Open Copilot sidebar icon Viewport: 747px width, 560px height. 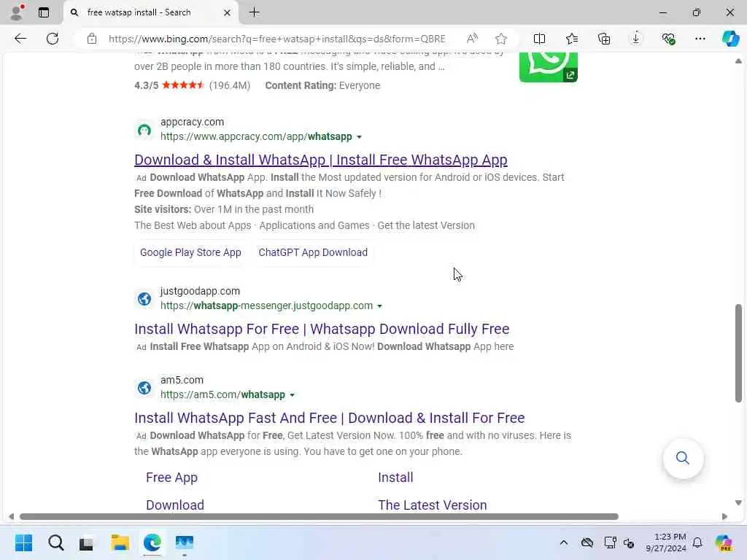pos(730,39)
